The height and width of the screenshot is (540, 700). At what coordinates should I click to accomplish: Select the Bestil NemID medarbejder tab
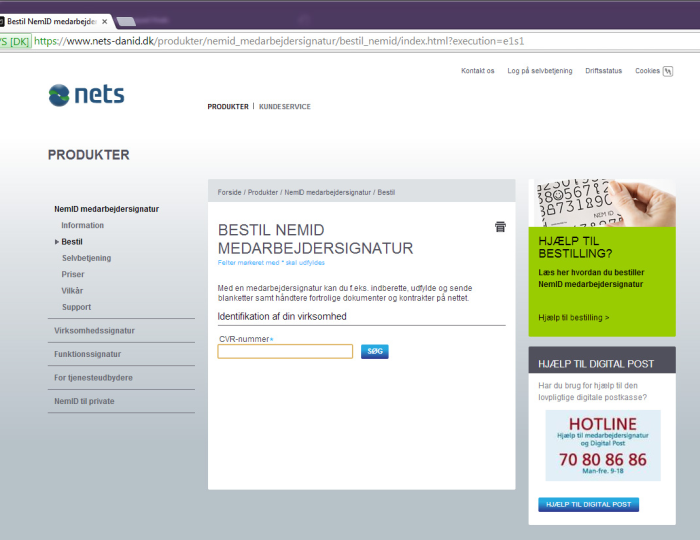click(x=51, y=21)
